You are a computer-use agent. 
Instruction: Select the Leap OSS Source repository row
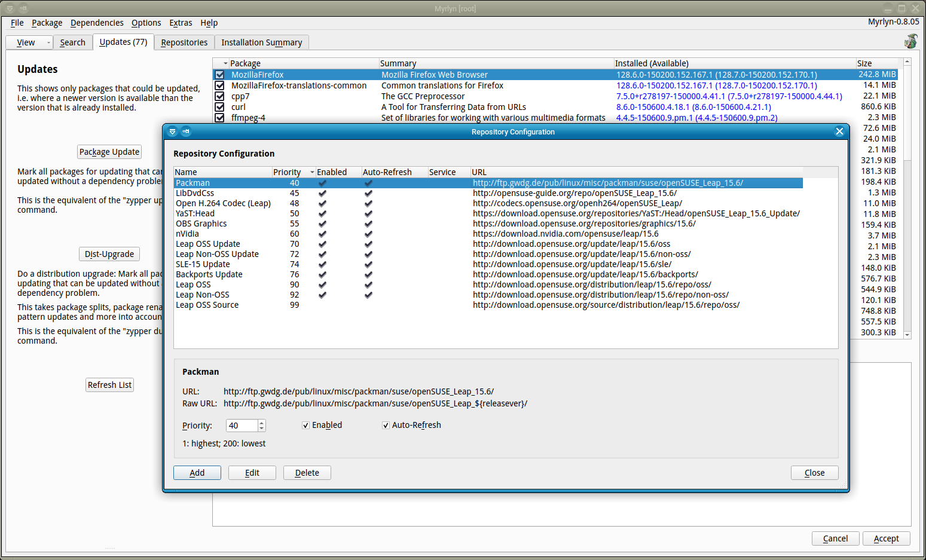207,305
